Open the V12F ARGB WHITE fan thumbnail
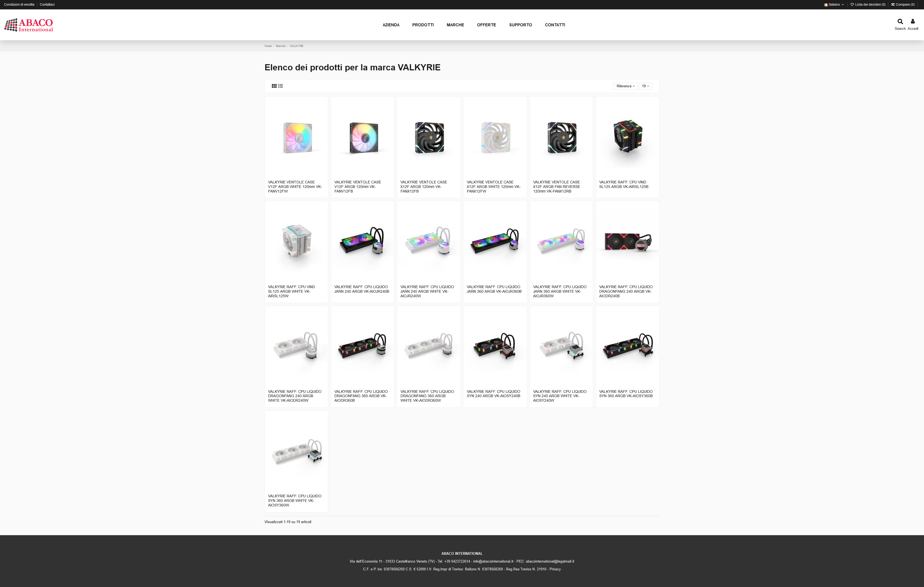The width and height of the screenshot is (924, 587). pyautogui.click(x=297, y=138)
